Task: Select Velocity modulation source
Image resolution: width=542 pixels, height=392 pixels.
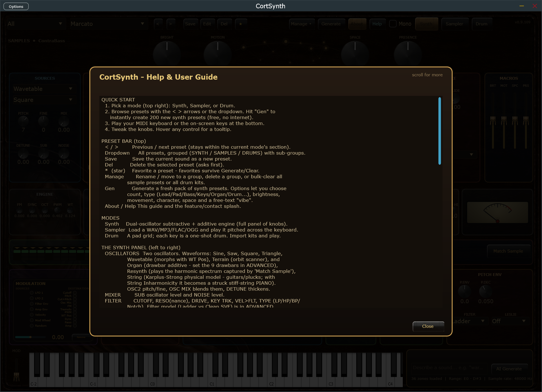Action: (32, 315)
